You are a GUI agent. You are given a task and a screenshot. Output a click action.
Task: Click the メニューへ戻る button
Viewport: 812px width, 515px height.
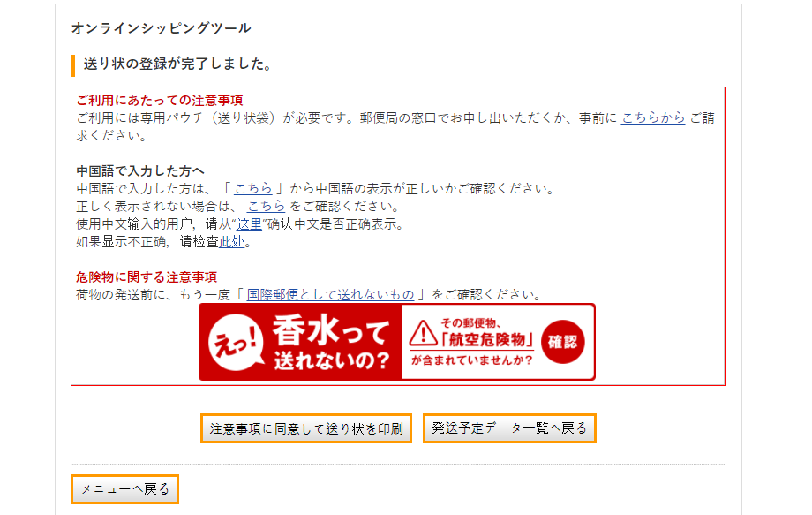[x=124, y=489]
